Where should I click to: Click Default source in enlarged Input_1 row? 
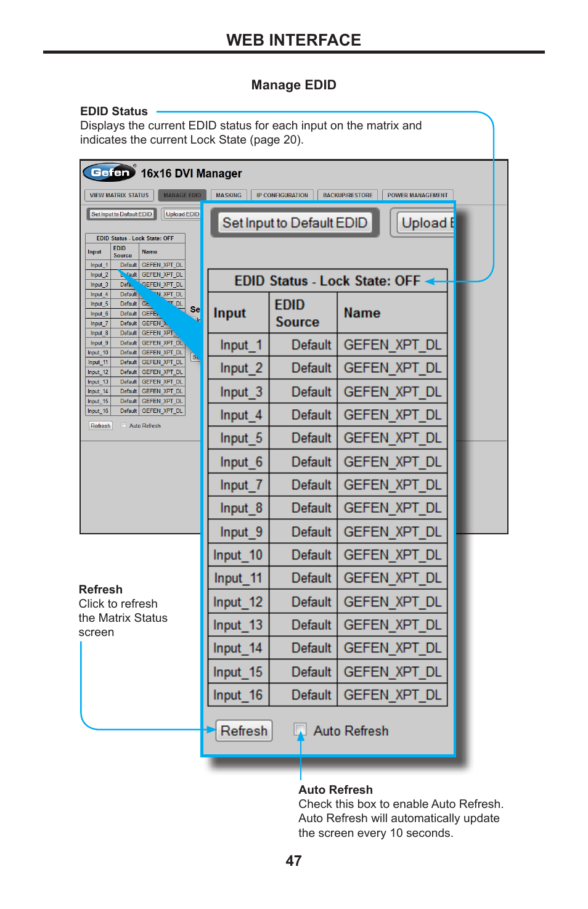pos(304,345)
